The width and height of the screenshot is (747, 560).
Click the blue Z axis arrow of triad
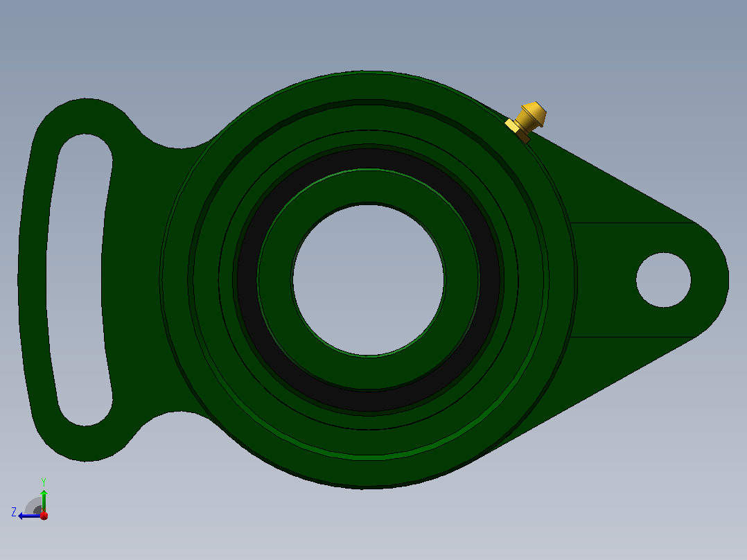[x=28, y=516]
